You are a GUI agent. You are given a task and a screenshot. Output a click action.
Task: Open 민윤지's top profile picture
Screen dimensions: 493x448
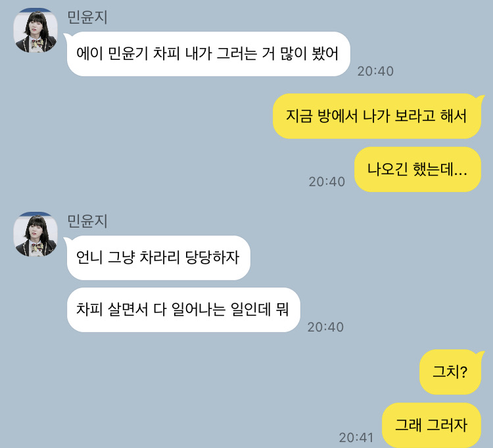(x=35, y=30)
